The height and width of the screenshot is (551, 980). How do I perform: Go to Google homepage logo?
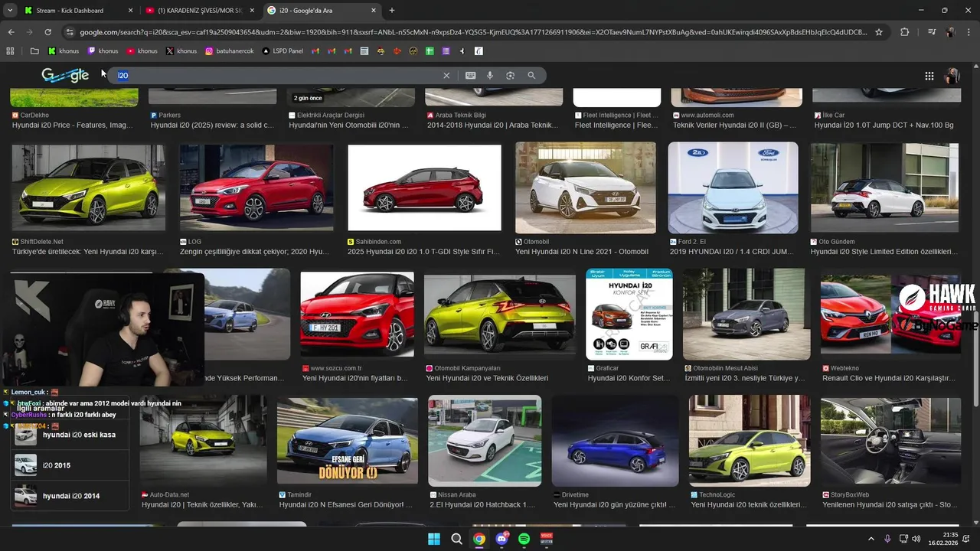(65, 75)
